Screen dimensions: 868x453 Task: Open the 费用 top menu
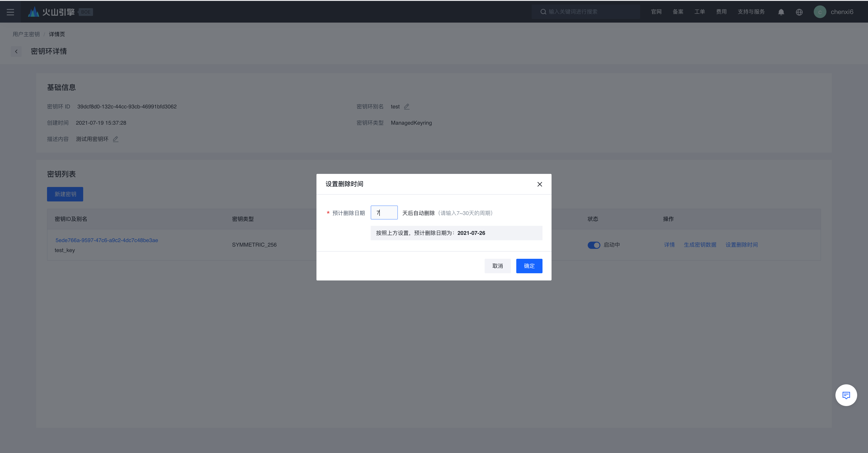(722, 12)
